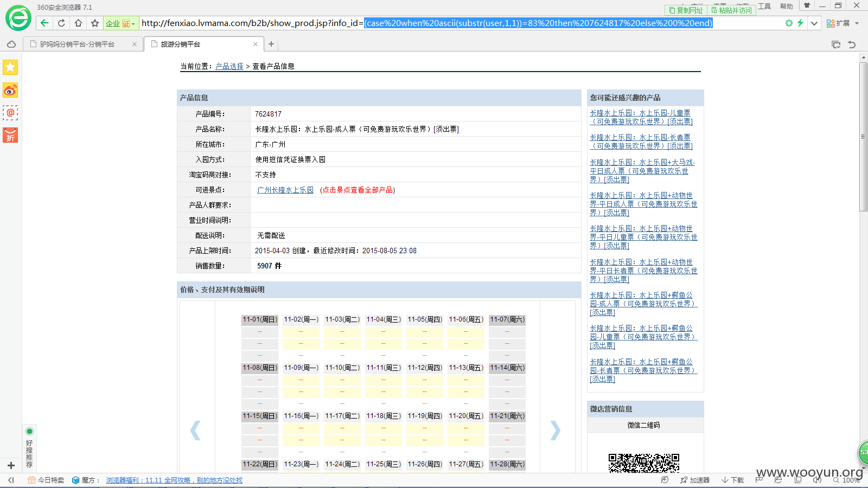Screen dimensions: 868x488
Task: Click the 粘贴并访问 paste and go button
Action: [732, 10]
